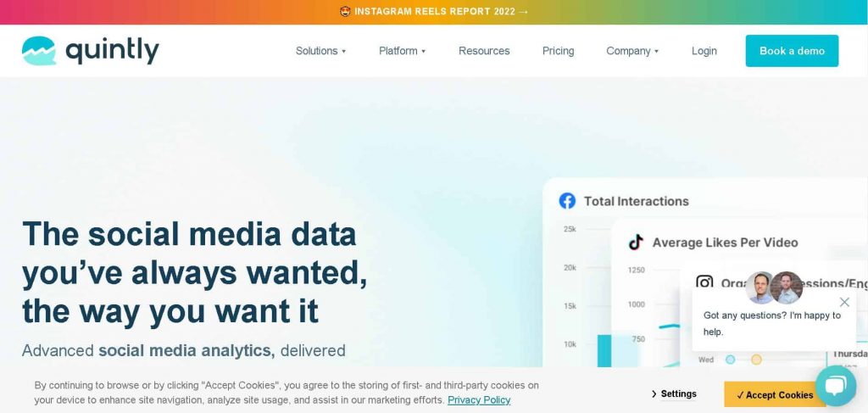Click the quintly wordmark text

click(x=112, y=51)
